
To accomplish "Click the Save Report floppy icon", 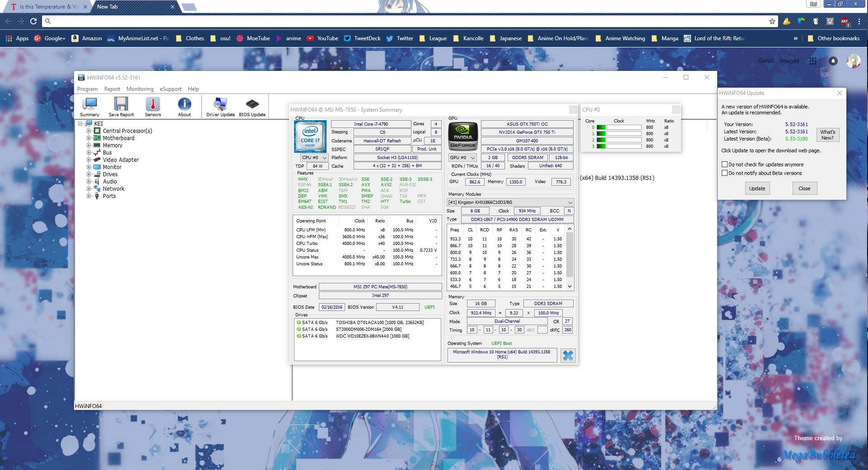I will point(121,107).
